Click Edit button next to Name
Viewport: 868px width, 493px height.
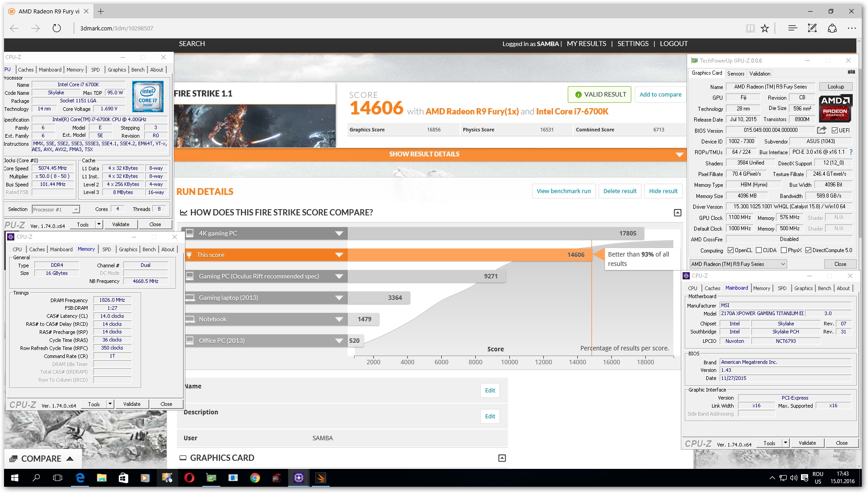(x=490, y=391)
